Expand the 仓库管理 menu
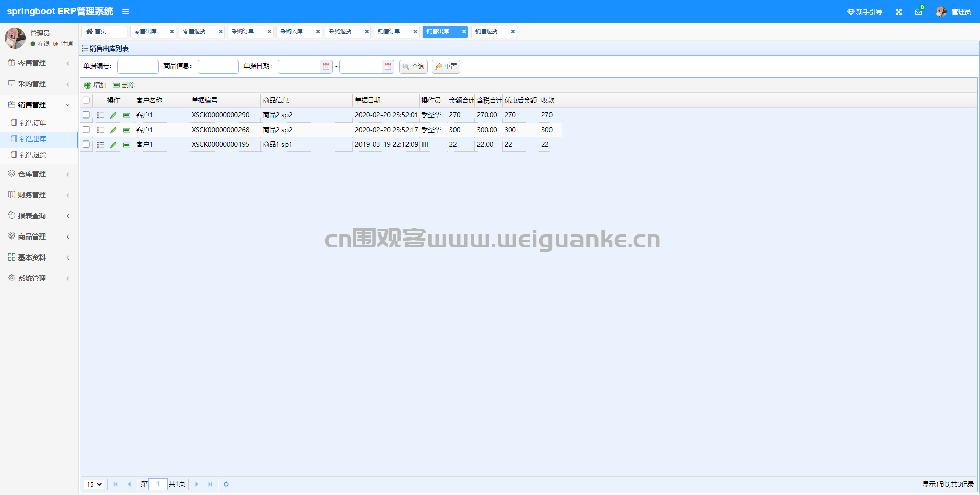This screenshot has height=495, width=980. tap(39, 174)
